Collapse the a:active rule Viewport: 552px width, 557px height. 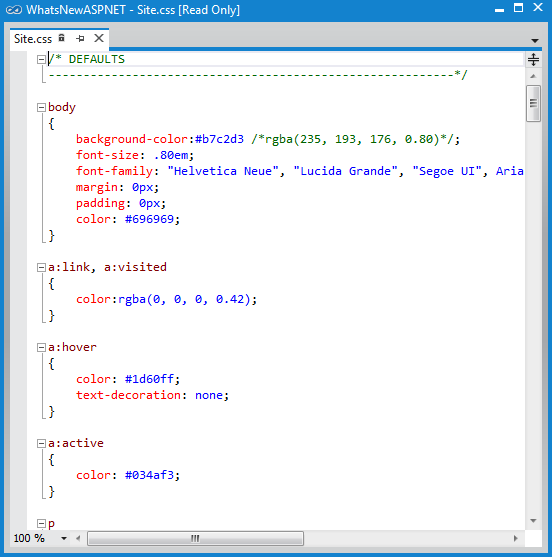point(41,443)
